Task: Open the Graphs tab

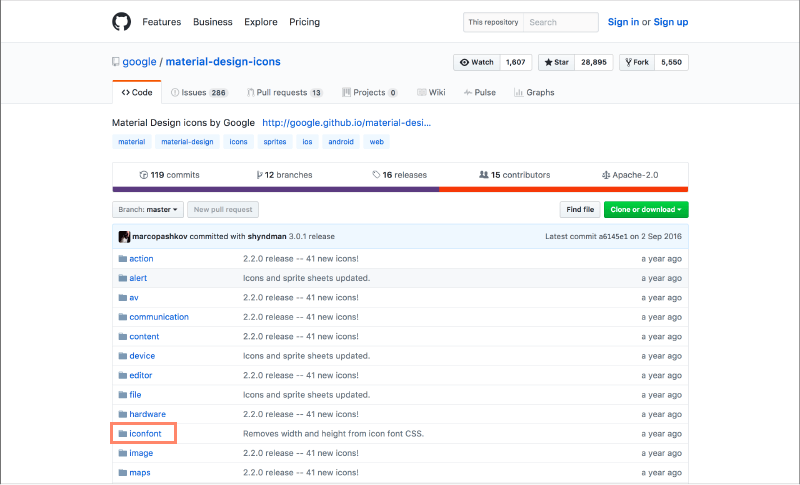Action: pos(534,93)
